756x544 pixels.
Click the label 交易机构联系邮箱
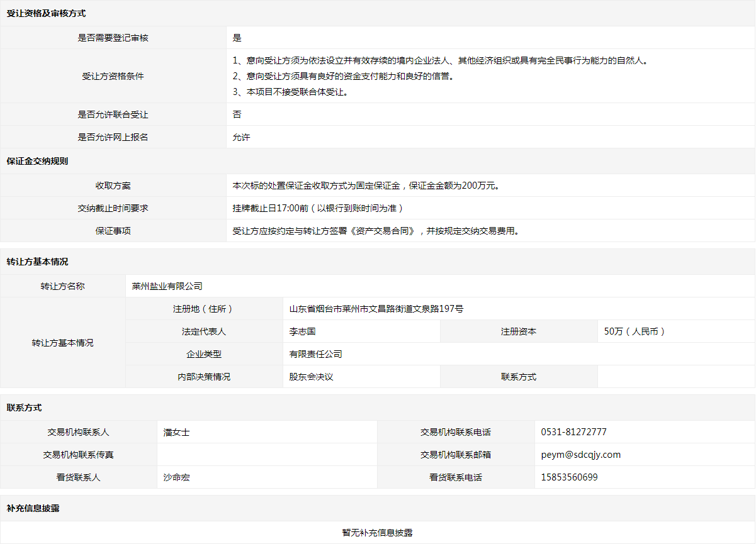456,455
